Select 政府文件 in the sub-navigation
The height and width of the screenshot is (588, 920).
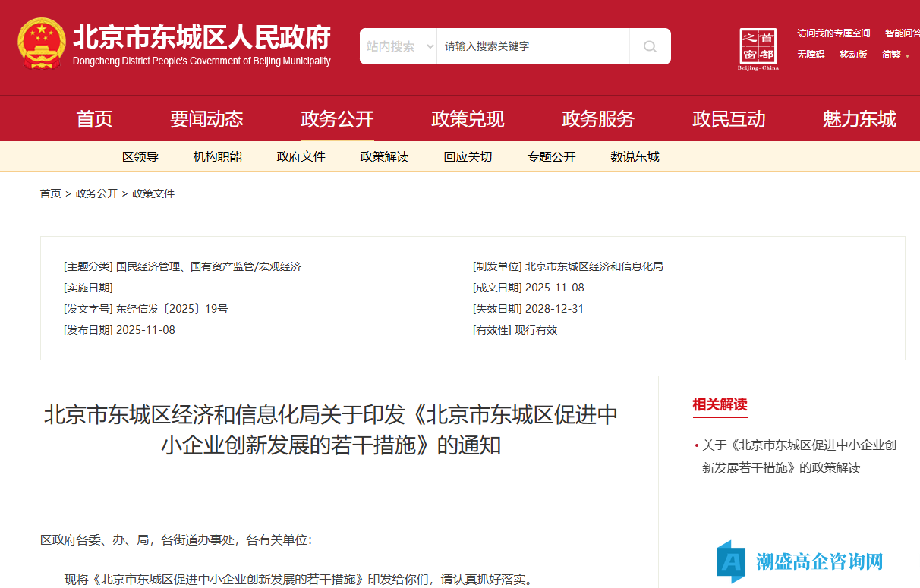pyautogui.click(x=301, y=156)
